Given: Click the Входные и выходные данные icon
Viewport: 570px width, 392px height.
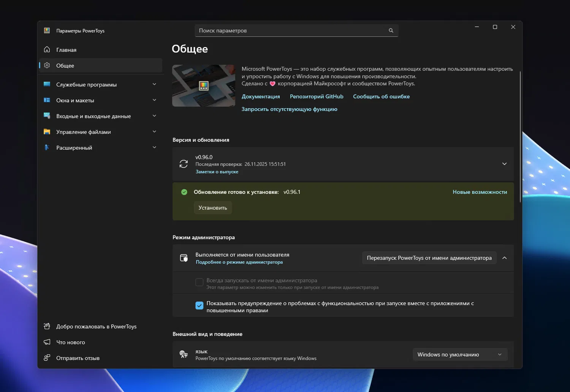Looking at the screenshot, I should (x=47, y=116).
